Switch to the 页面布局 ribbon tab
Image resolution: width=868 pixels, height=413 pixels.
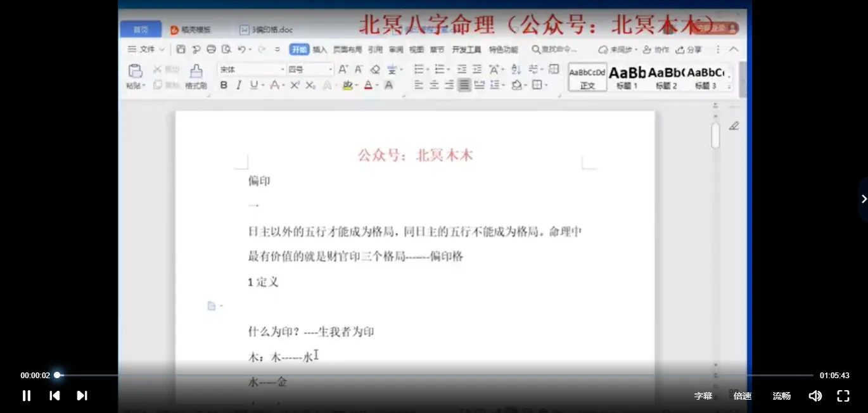pyautogui.click(x=347, y=49)
